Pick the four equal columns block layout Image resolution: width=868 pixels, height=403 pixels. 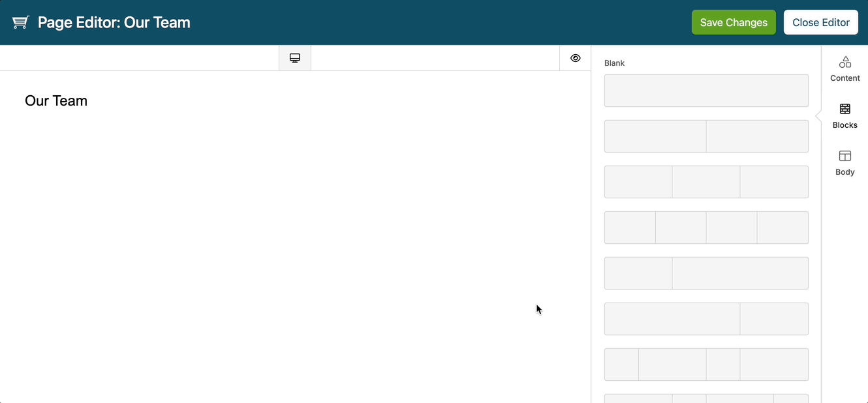coord(706,228)
